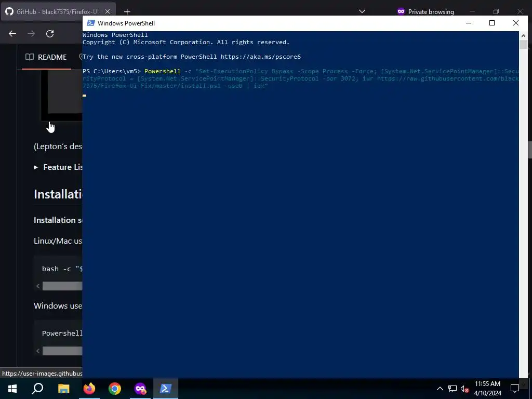Screen dimensions: 532x399
Task: Click the muted volume tray icon
Action: (x=465, y=389)
